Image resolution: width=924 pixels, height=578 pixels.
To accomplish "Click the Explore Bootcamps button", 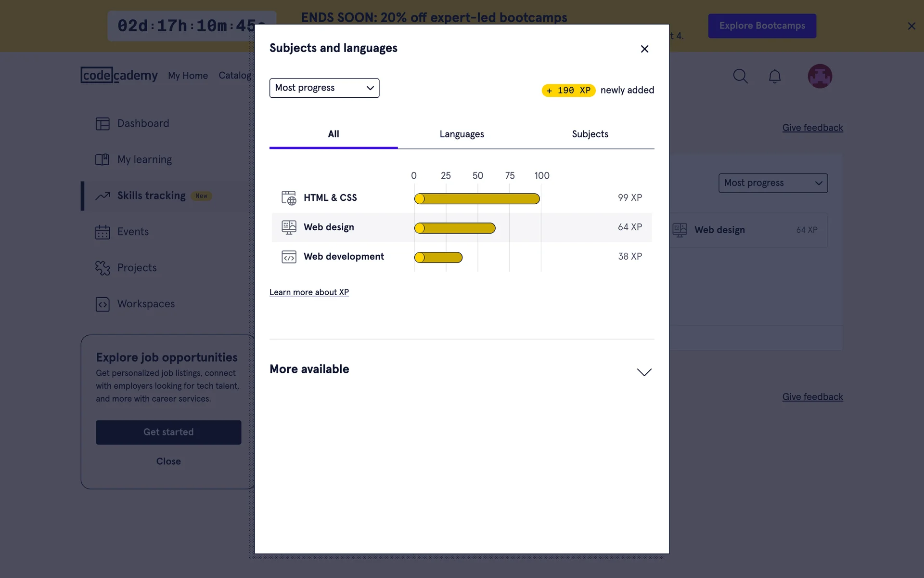I will click(762, 26).
